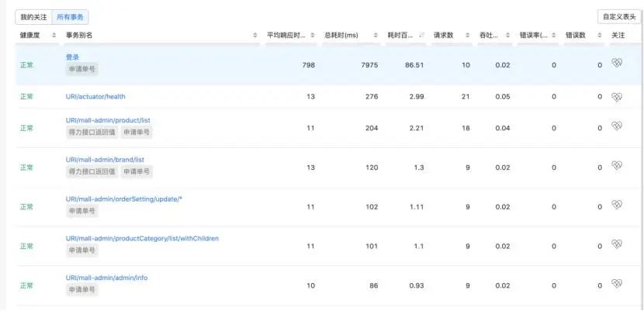Screen dimensions: 644x311
Task: Click 申请单号 tag under 登录
Action: 82,69
